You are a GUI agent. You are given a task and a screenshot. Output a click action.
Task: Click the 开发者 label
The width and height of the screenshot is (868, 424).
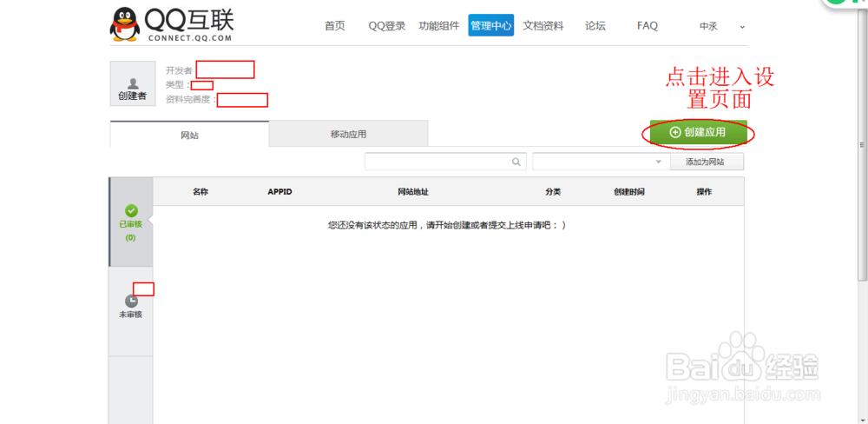click(179, 70)
